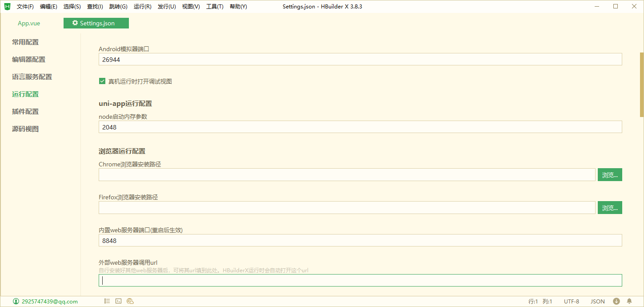The height and width of the screenshot is (307, 644).
Task: Open the document outline list icon
Action: point(107,301)
